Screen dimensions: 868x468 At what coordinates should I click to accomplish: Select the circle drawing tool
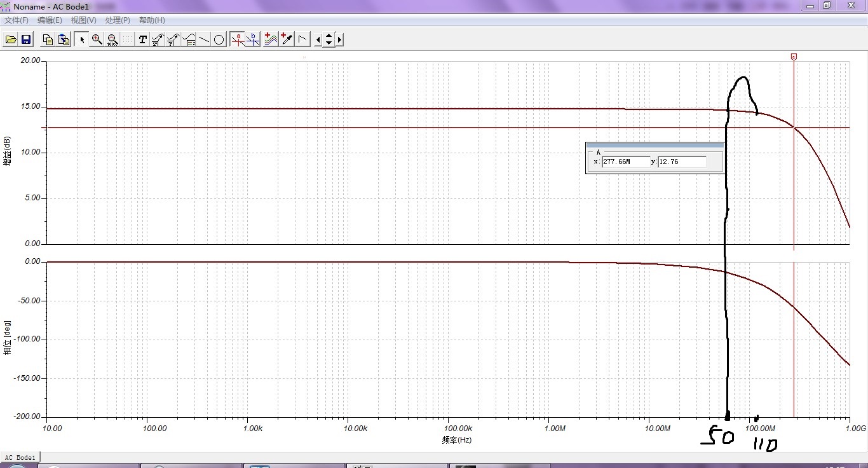pos(219,39)
